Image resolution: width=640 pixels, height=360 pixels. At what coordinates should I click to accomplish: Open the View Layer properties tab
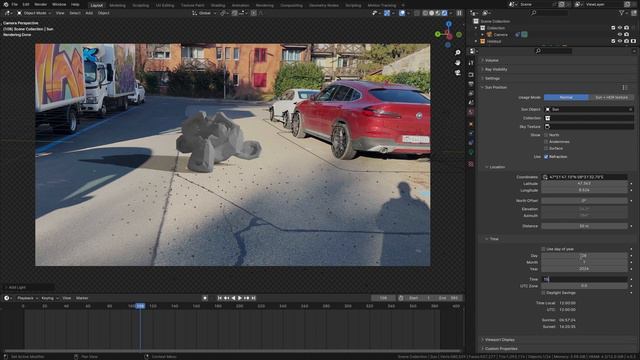(471, 93)
